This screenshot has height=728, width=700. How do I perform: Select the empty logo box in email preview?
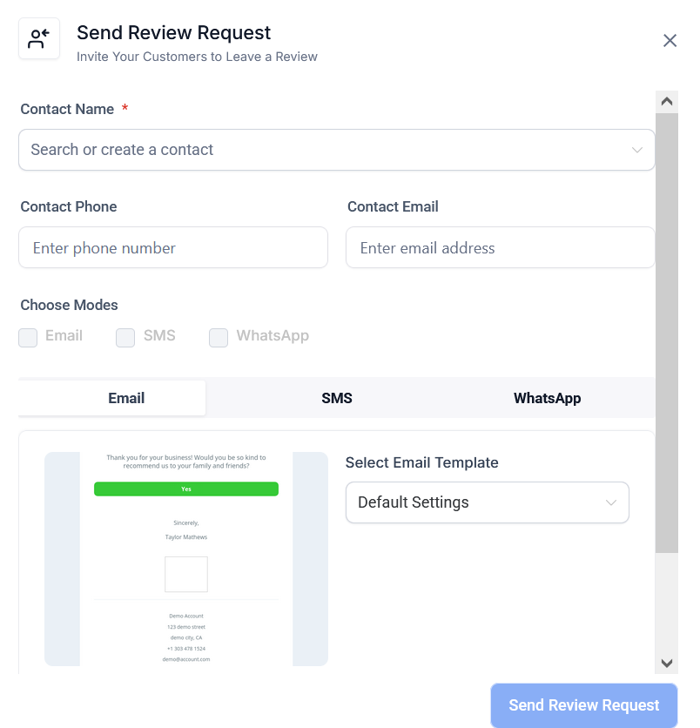186,574
